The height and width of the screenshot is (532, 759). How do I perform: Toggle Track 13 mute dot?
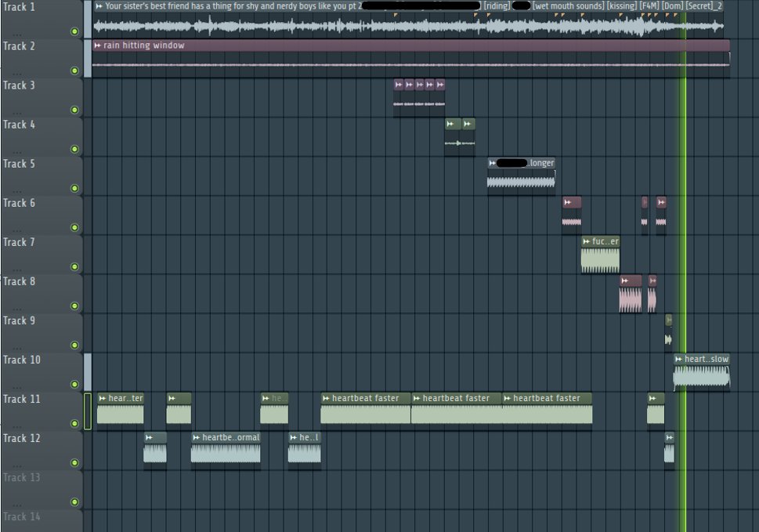point(74,502)
